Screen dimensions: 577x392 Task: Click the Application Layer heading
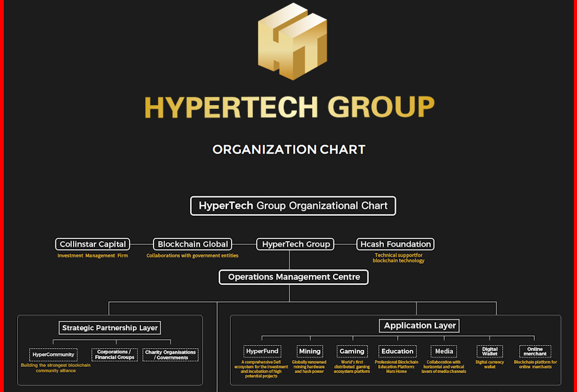tap(420, 325)
